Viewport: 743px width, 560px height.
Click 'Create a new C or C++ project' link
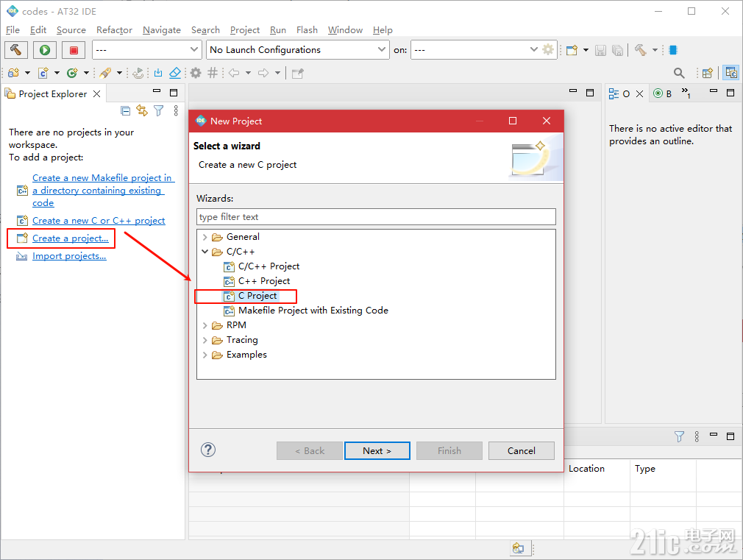[x=99, y=221]
